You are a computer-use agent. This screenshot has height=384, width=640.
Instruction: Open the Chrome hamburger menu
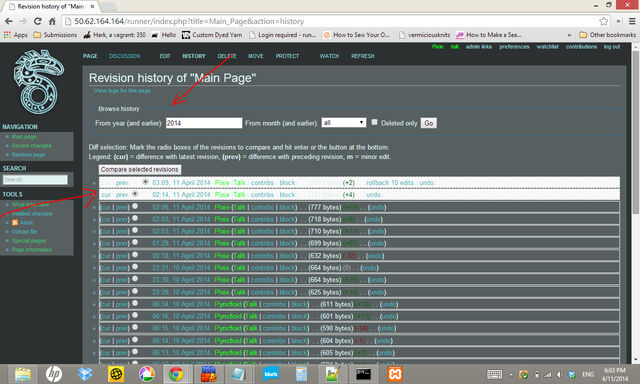(631, 21)
